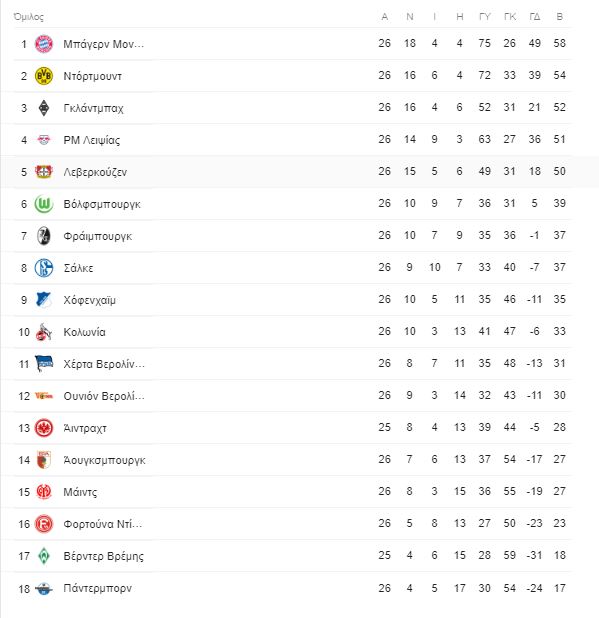The height and width of the screenshot is (618, 599).
Task: Click the Wolfsburg green W logo
Action: coord(44,204)
